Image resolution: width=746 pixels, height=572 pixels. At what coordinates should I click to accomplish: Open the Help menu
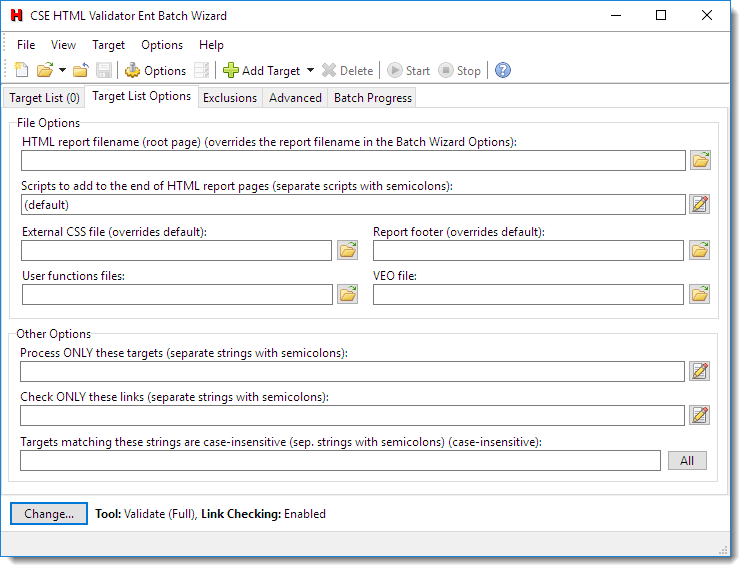click(x=211, y=45)
